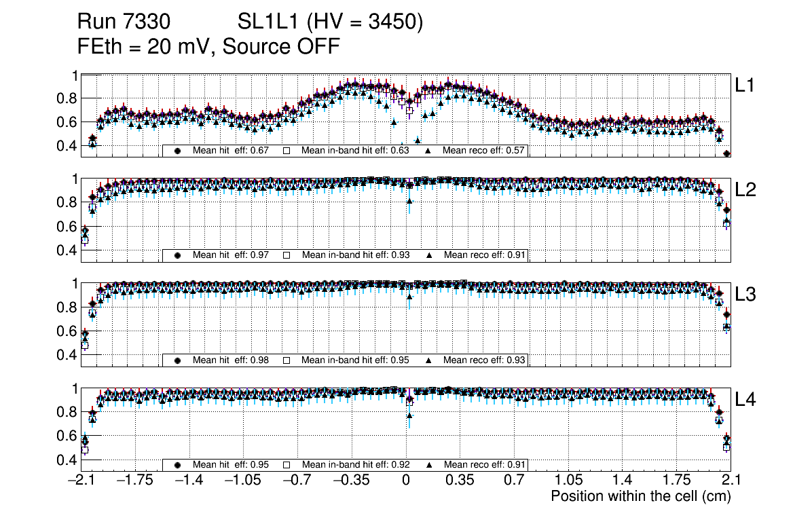Click the filled circle marker in L4 legend
The width and height of the screenshot is (812, 524).
coord(179,465)
